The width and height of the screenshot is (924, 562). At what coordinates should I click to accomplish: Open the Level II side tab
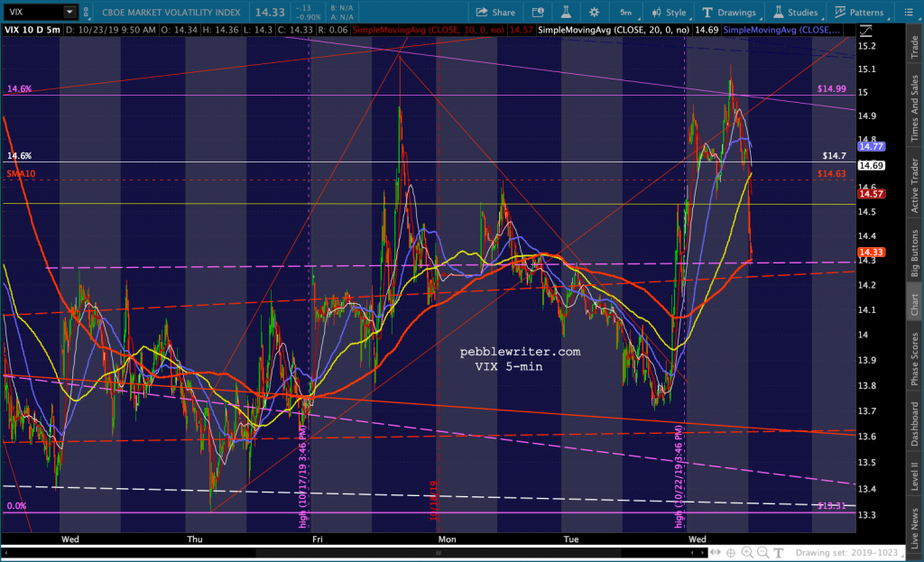pos(915,475)
